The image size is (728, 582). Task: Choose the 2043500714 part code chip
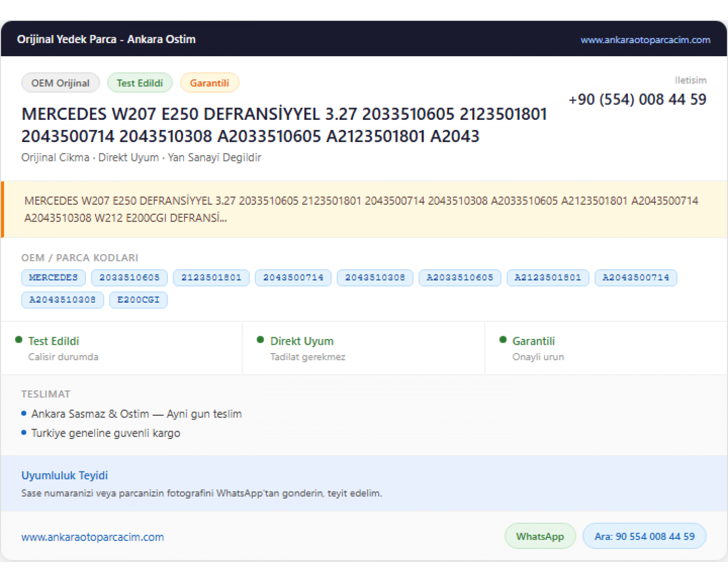click(x=293, y=278)
